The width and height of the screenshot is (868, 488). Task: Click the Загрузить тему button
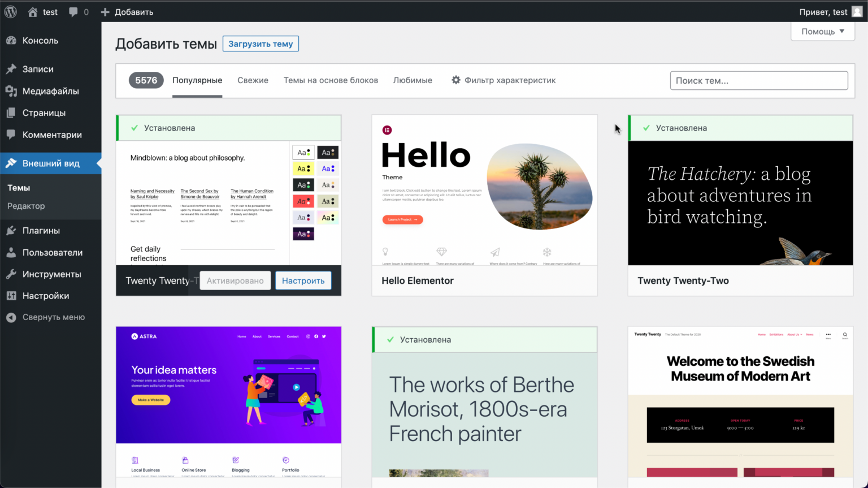[x=261, y=44]
